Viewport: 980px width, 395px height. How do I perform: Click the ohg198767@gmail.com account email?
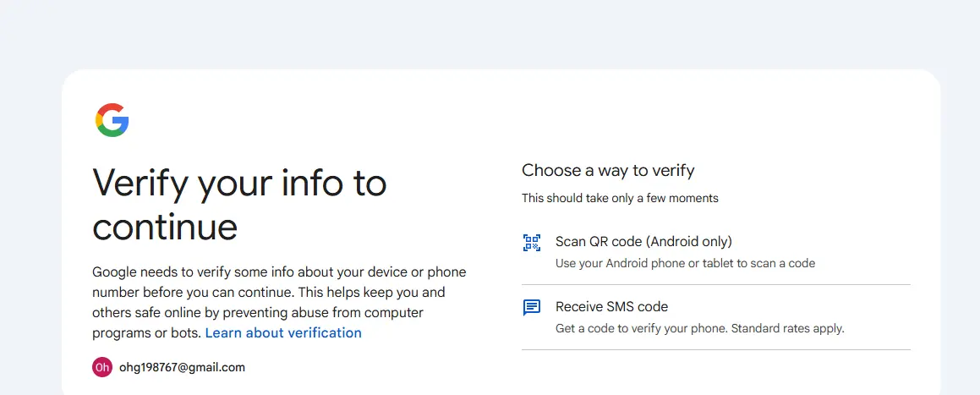pos(182,367)
